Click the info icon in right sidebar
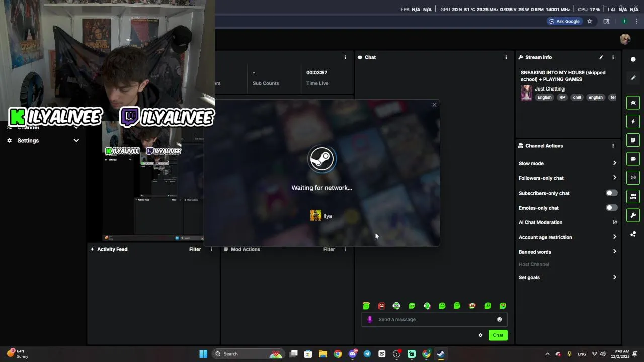Viewport: 644px width, 362px height. (x=633, y=59)
